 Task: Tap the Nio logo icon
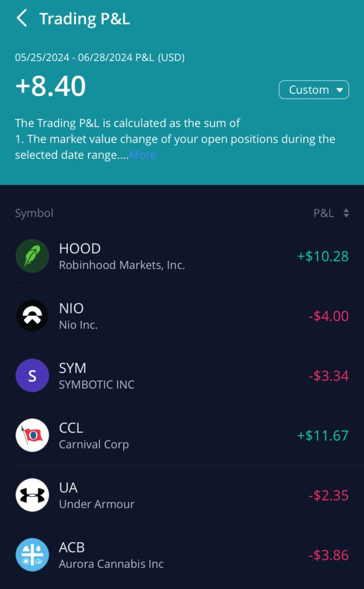point(32,316)
